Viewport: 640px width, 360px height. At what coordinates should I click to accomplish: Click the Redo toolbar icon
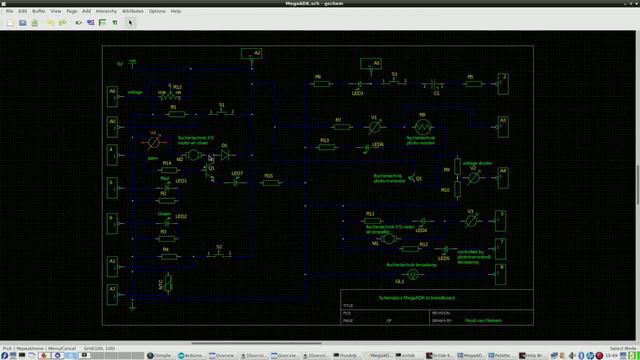point(62,23)
